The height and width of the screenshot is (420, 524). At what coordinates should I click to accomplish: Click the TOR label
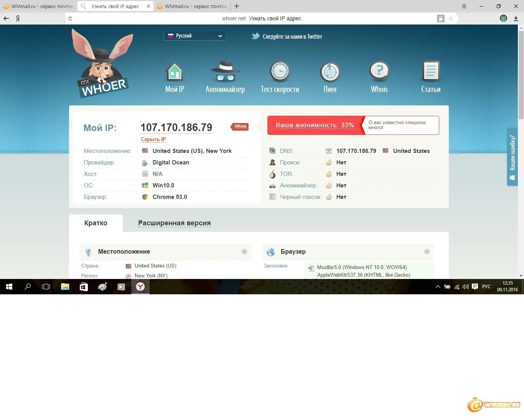pyautogui.click(x=287, y=174)
